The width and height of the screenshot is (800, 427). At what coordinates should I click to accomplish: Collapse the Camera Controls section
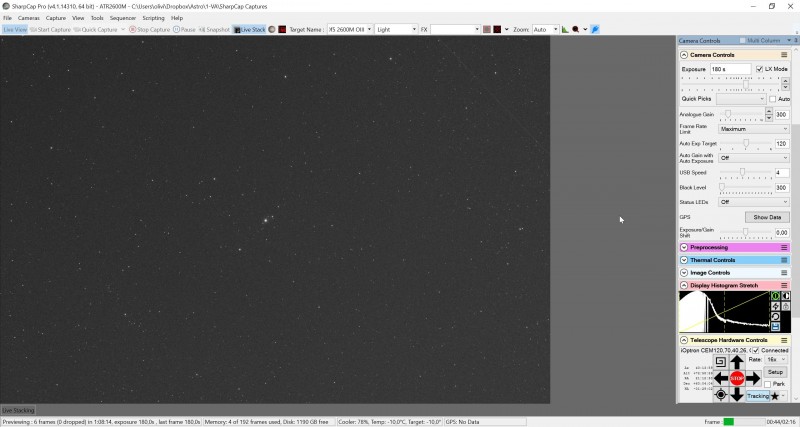pyautogui.click(x=684, y=55)
